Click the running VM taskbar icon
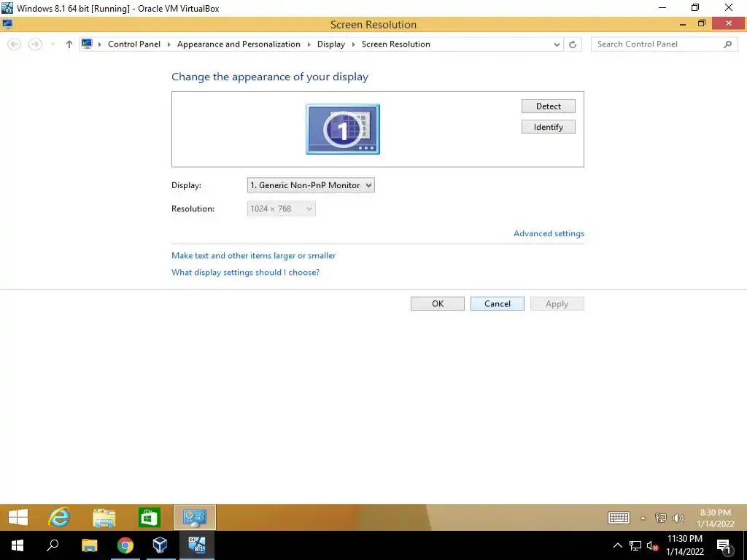This screenshot has height=560, width=747. pyautogui.click(x=196, y=545)
